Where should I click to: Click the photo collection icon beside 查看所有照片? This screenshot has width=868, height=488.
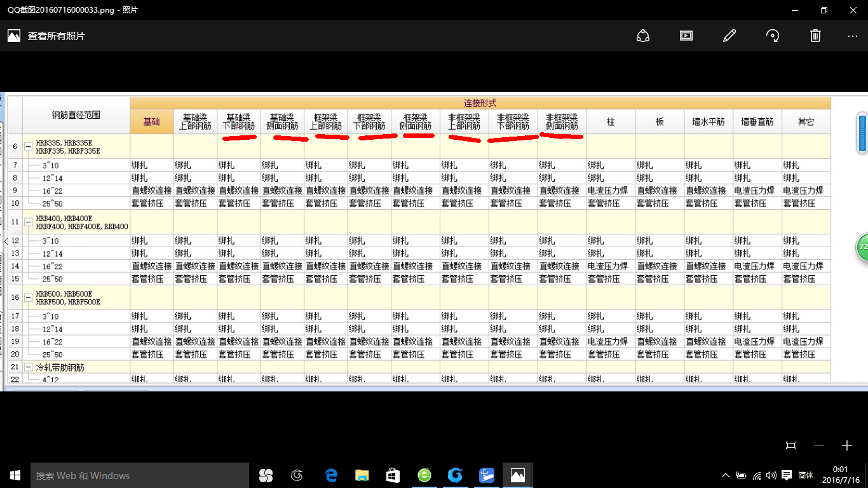click(14, 36)
